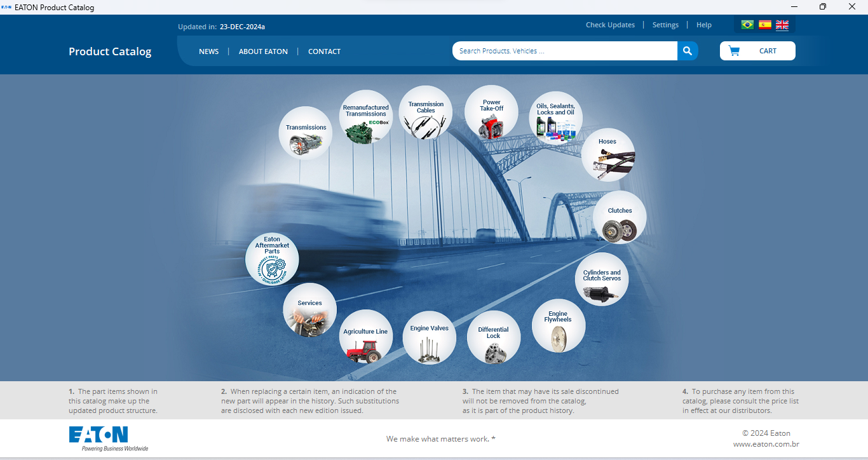Image resolution: width=868 pixels, height=460 pixels.
Task: Open the CONTACT page
Action: (x=324, y=51)
